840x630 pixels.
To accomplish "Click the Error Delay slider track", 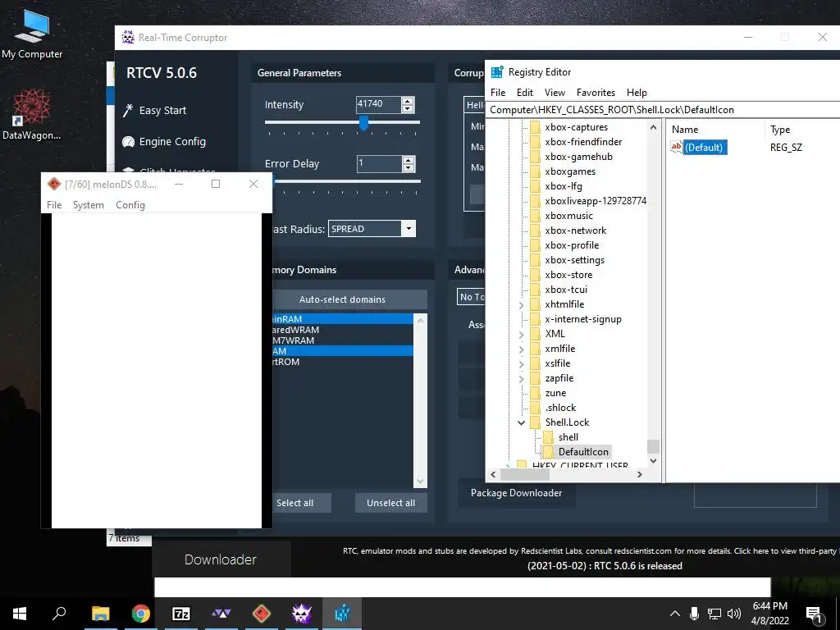I will pyautogui.click(x=347, y=181).
